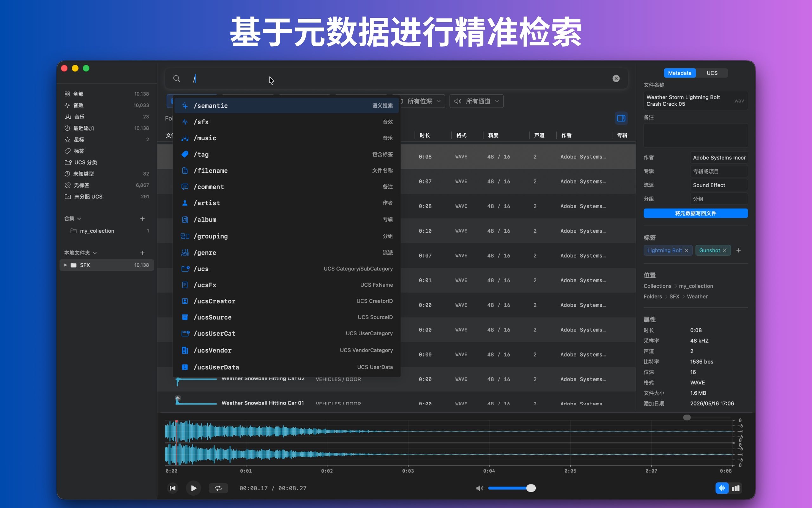Switch to the UCS tab

(x=712, y=73)
